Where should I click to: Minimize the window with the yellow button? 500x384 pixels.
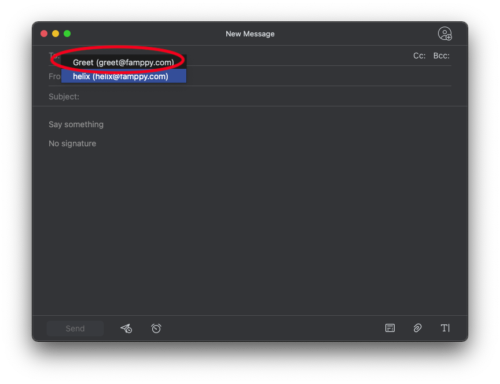[56, 34]
